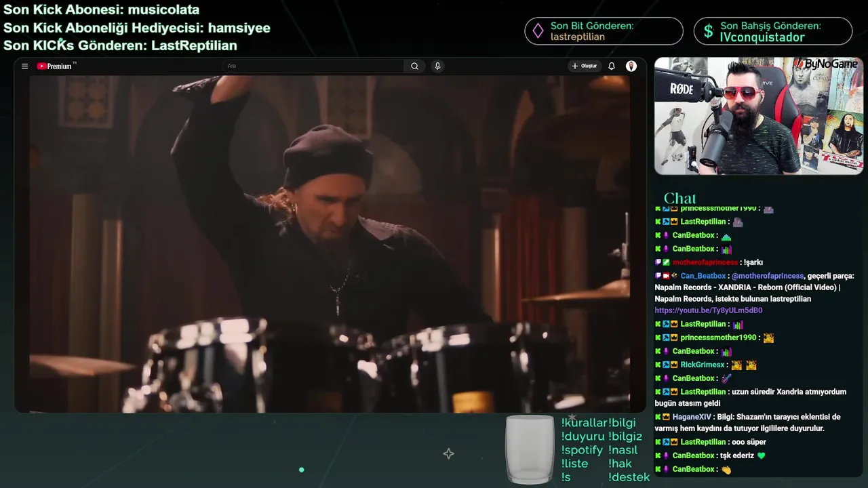Click the 'ooo süper' chat message

pos(749,442)
